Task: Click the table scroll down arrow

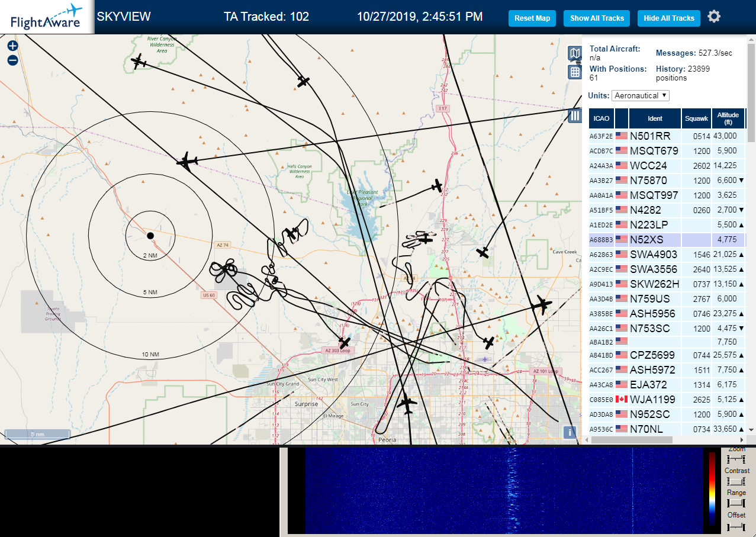Action: coord(751,430)
